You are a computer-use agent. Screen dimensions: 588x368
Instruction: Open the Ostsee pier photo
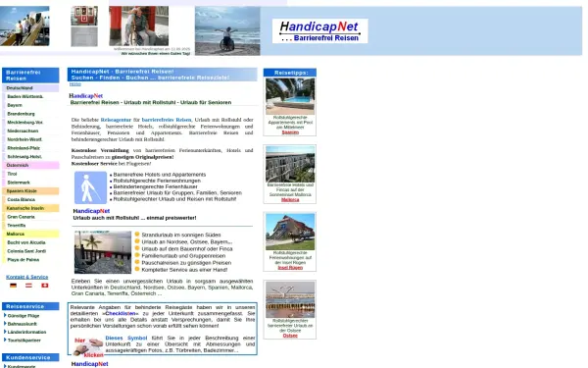(290, 299)
